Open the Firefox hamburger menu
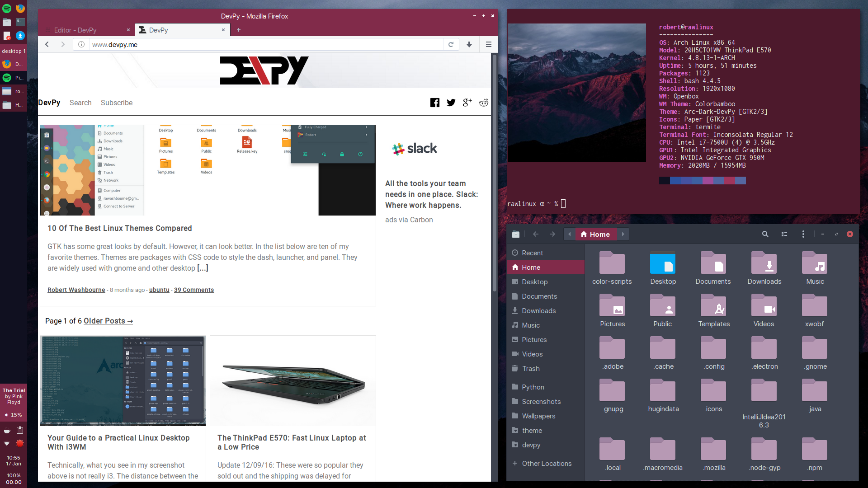Screen dimensions: 868x488 [489, 44]
